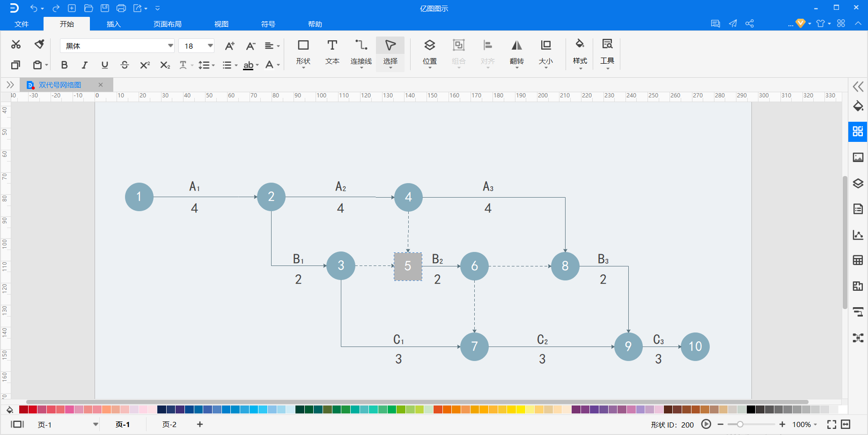868x435 pixels.
Task: Click the play presentation button
Action: point(706,424)
